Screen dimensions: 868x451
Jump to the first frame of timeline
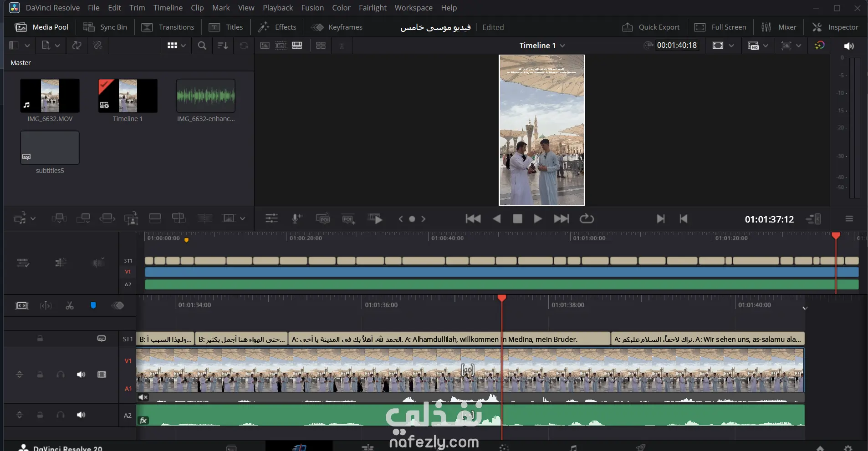coord(473,219)
